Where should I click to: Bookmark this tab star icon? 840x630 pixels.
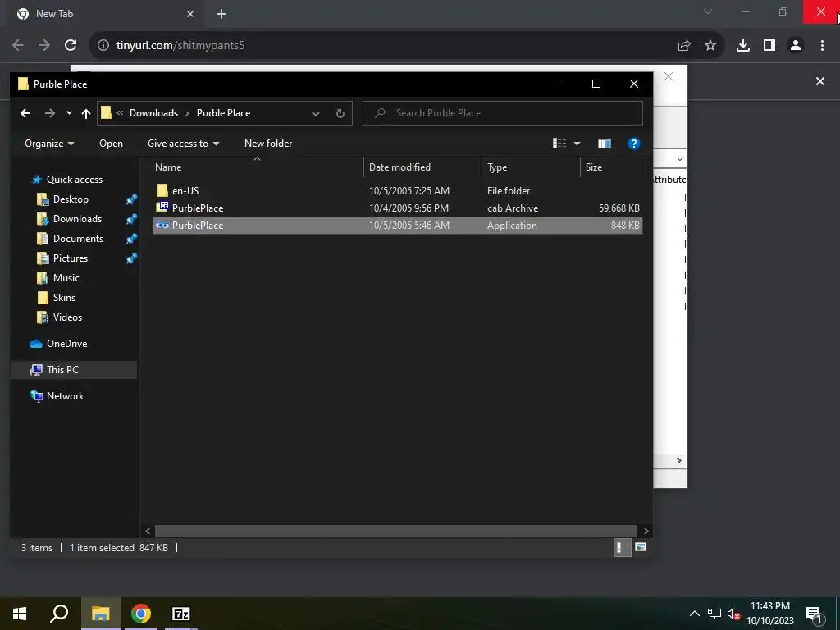[x=710, y=46]
